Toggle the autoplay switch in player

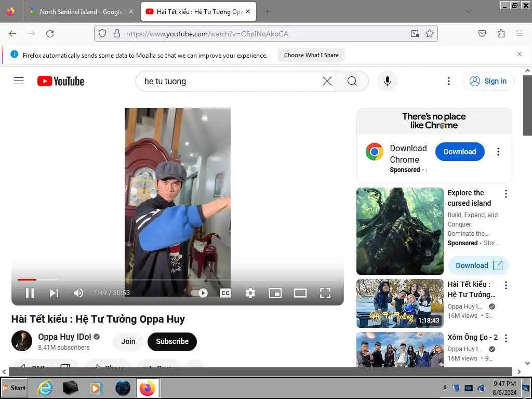coord(199,293)
